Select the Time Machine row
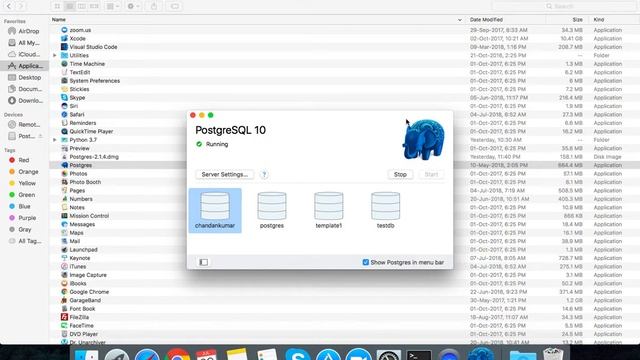The image size is (640, 360). click(344, 64)
